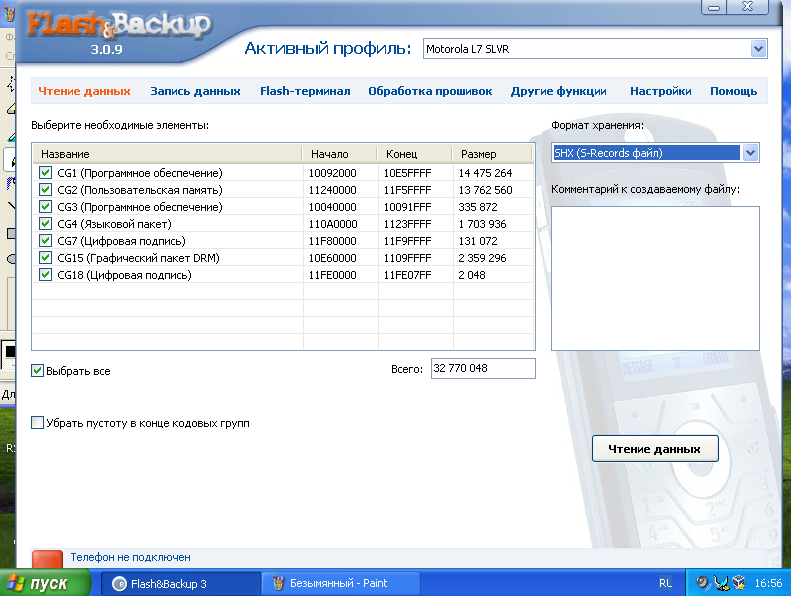Select CG7 size value 131 072
Screen dimensions: 791x596
click(478, 241)
